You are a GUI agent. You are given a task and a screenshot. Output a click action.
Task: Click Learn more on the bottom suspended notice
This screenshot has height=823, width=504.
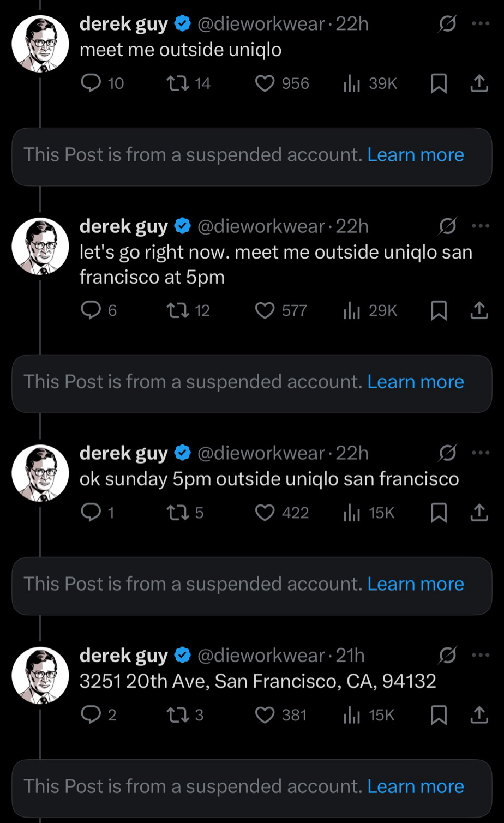(416, 786)
